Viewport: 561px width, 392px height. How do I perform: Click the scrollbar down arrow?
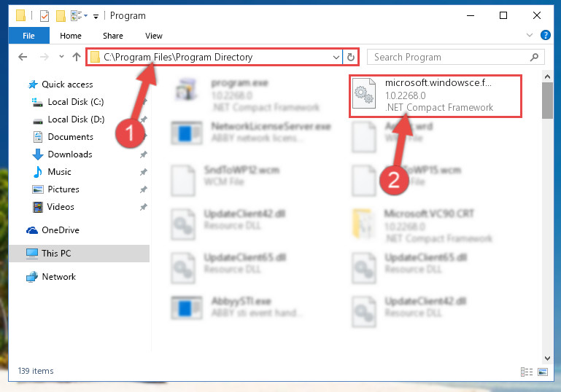547,358
